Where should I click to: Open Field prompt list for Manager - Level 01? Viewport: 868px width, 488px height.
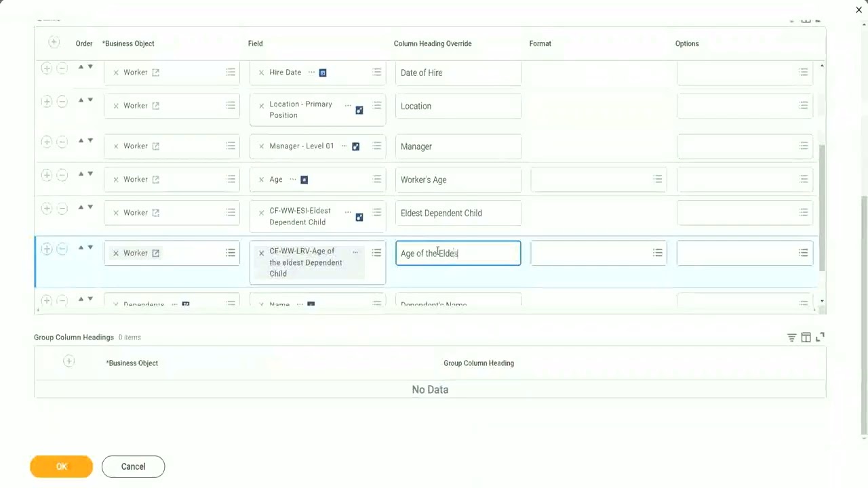(376, 146)
